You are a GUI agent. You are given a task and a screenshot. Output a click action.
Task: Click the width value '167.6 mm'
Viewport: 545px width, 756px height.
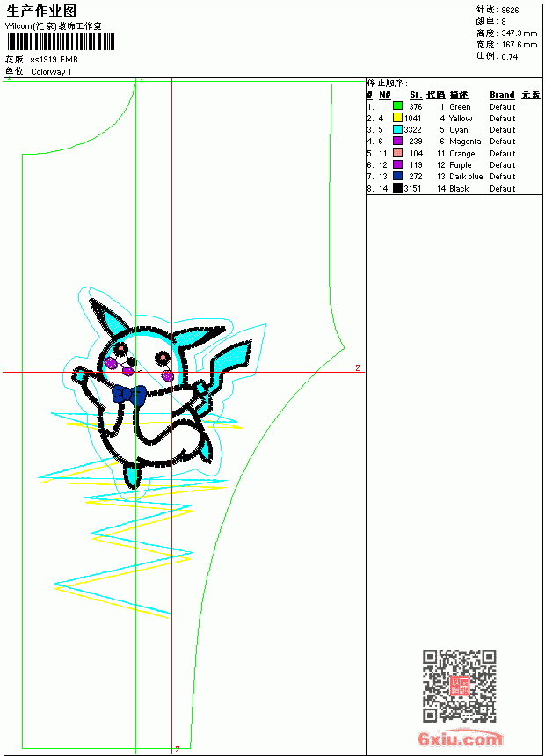[520, 45]
